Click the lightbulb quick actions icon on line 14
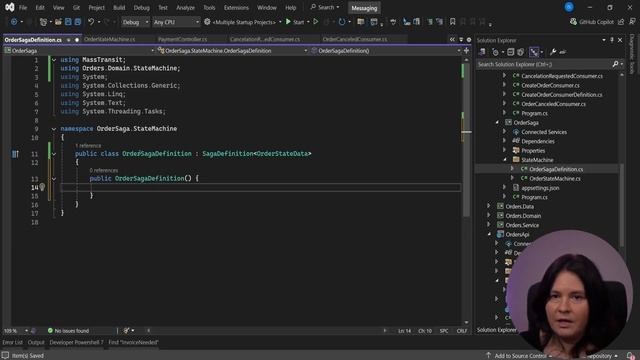The width and height of the screenshot is (640, 360). (42, 187)
